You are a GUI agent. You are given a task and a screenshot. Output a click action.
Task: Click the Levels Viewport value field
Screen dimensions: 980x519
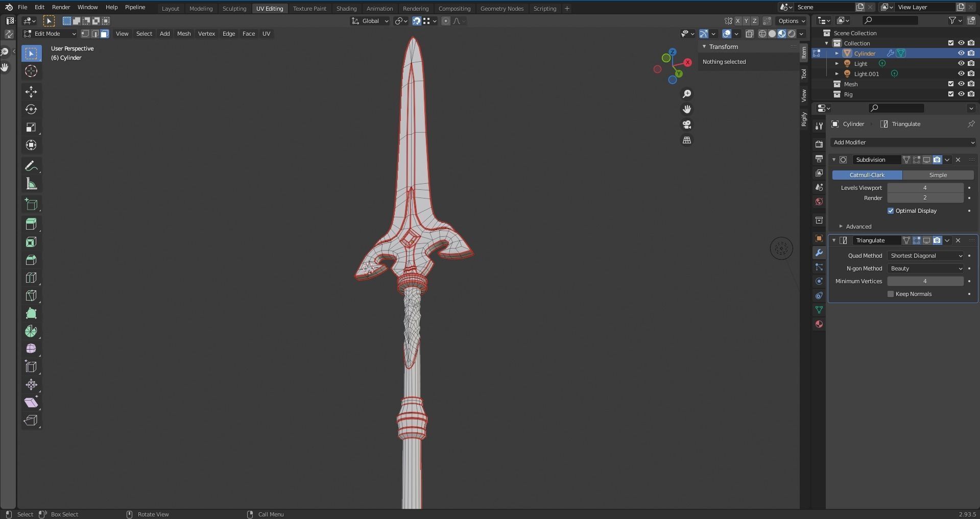pyautogui.click(x=925, y=188)
